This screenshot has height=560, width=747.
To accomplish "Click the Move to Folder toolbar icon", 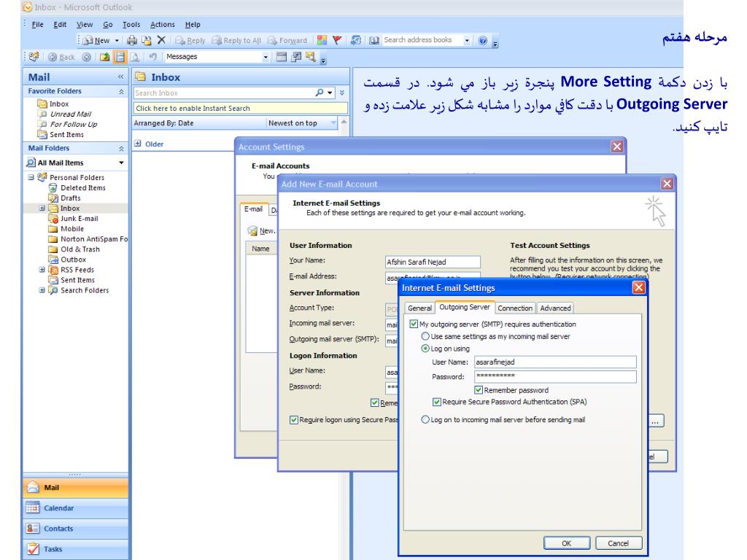I will (147, 41).
